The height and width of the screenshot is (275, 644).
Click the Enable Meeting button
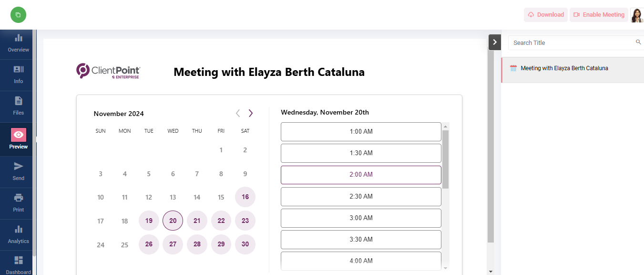(599, 15)
